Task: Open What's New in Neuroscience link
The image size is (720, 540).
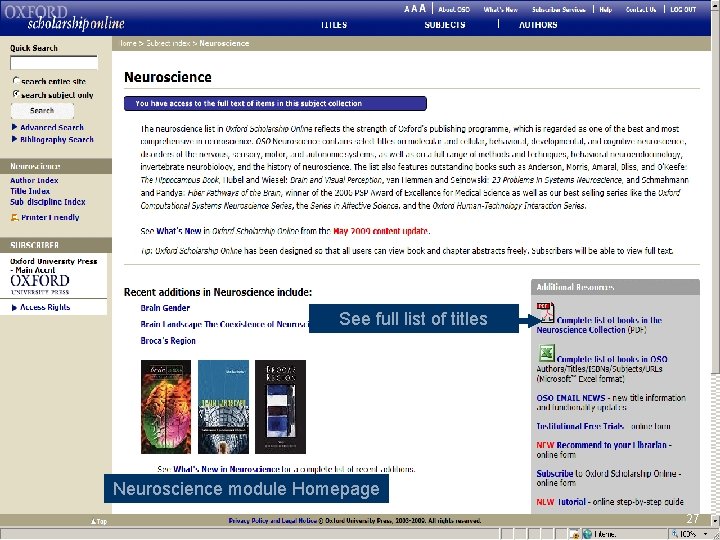Action: coord(226,469)
